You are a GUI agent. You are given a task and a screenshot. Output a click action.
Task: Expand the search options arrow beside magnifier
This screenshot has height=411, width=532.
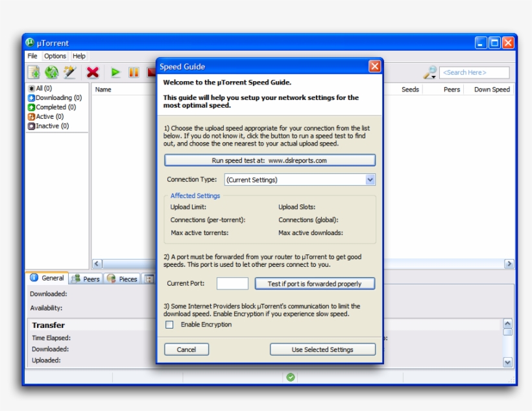point(435,77)
